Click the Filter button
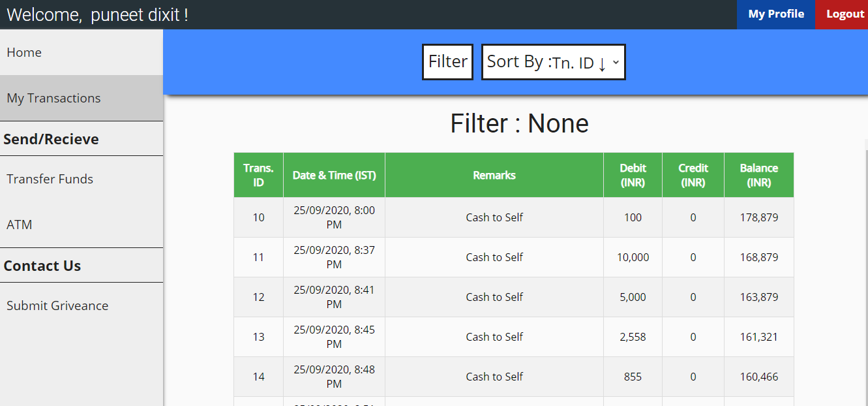Viewport: 868px width, 406px height. click(x=447, y=61)
